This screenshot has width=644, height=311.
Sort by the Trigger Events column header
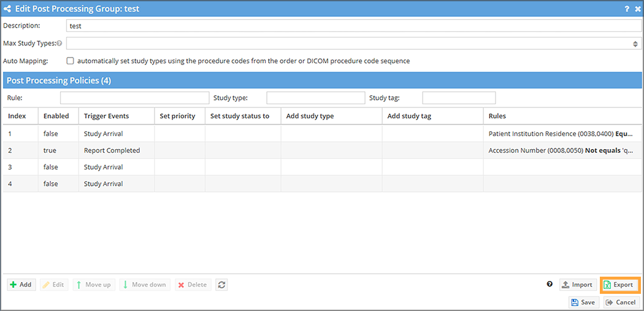click(x=106, y=116)
